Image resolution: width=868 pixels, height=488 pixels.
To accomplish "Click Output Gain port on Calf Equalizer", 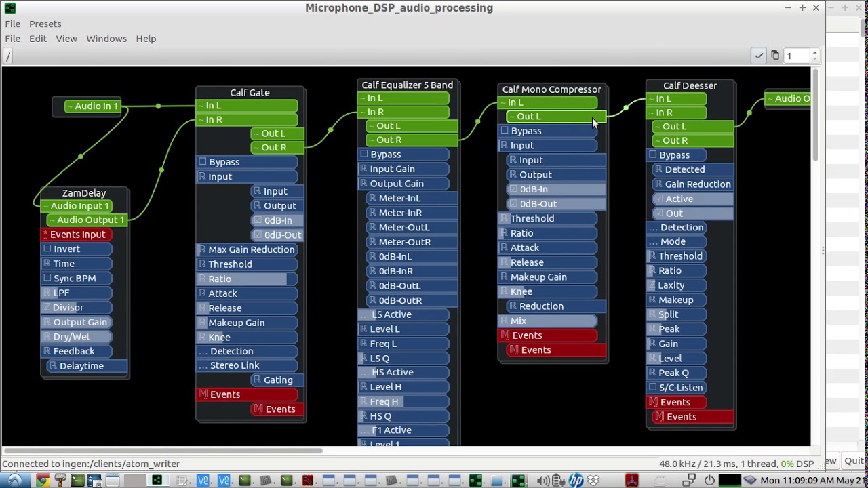I will pyautogui.click(x=403, y=184).
